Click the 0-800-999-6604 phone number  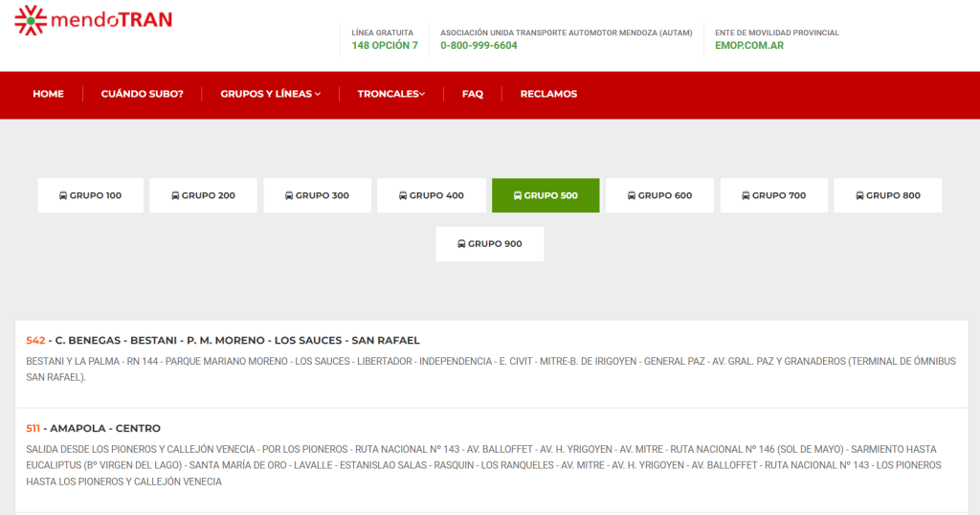coord(479,45)
